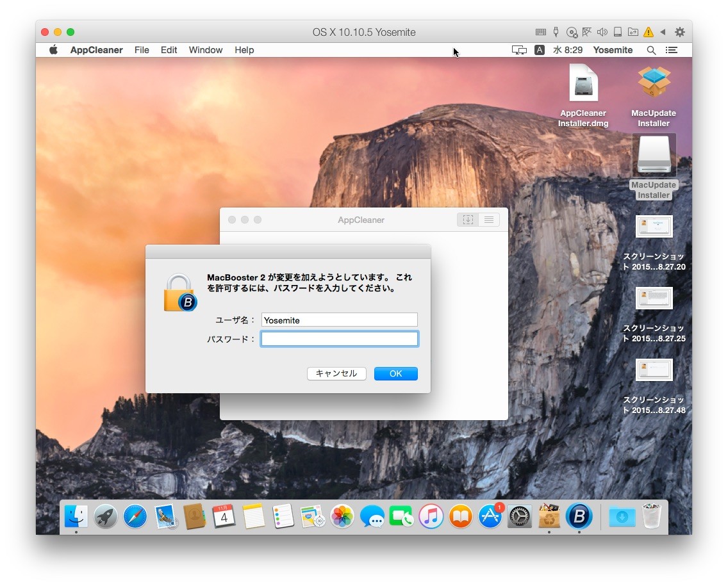
Task: Open the File menu
Action: coord(142,50)
